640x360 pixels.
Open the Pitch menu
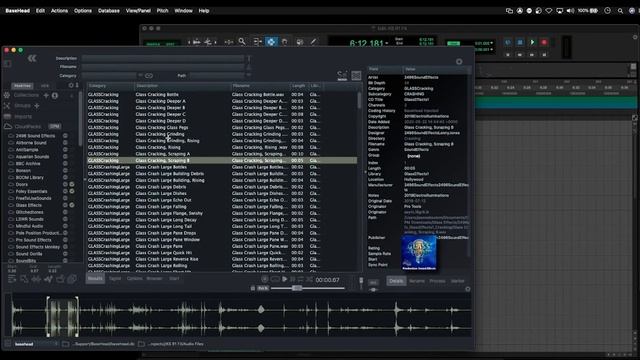click(162, 11)
